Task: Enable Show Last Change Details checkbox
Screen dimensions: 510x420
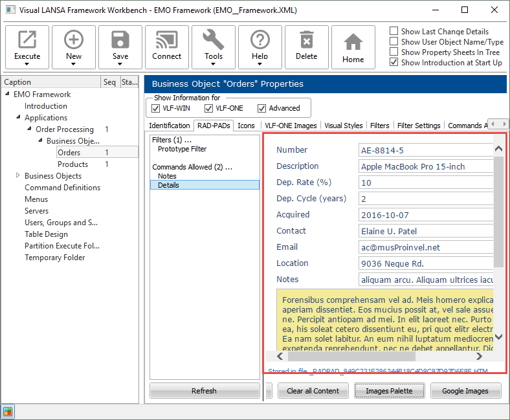Action: tap(394, 31)
